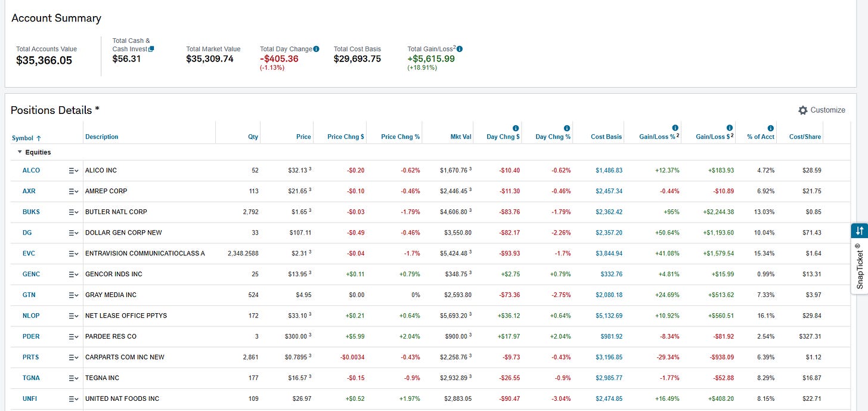Open the Customize gear icon
Viewport: 868px width, 411px height.
click(803, 110)
